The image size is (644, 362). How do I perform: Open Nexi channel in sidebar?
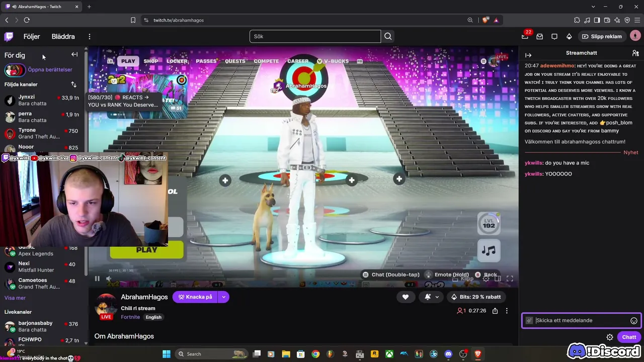tap(43, 266)
